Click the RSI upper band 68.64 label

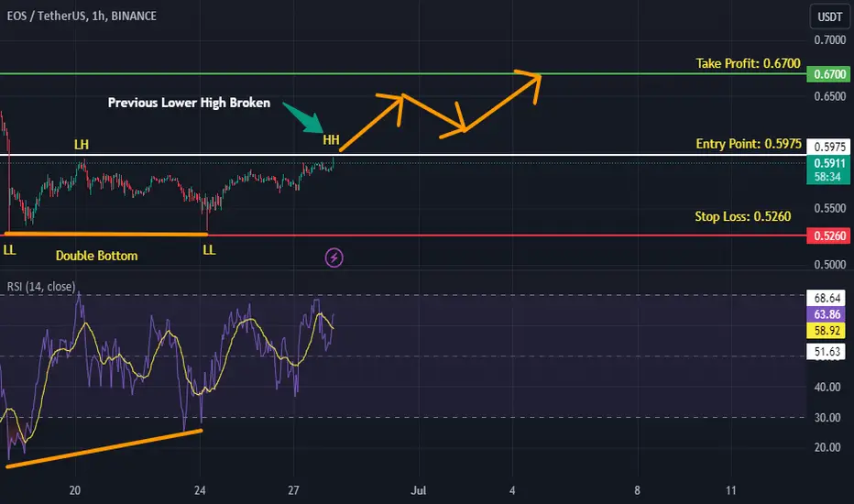pos(827,298)
